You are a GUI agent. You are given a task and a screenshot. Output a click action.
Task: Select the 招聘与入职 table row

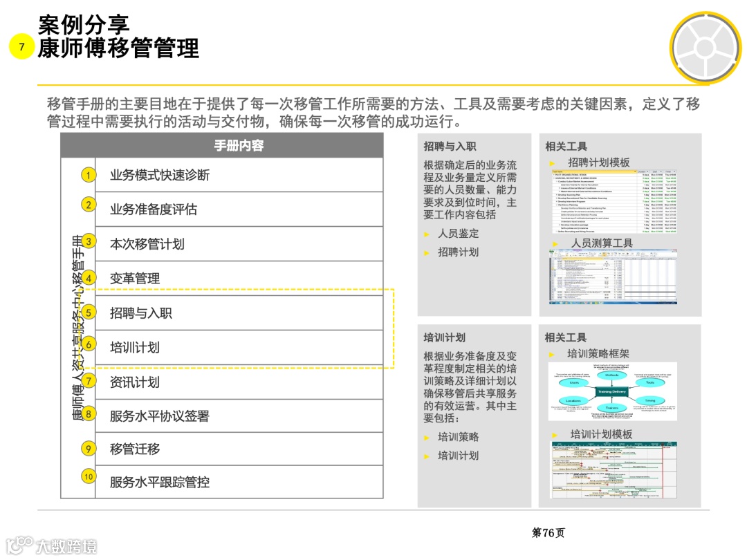[x=239, y=313]
